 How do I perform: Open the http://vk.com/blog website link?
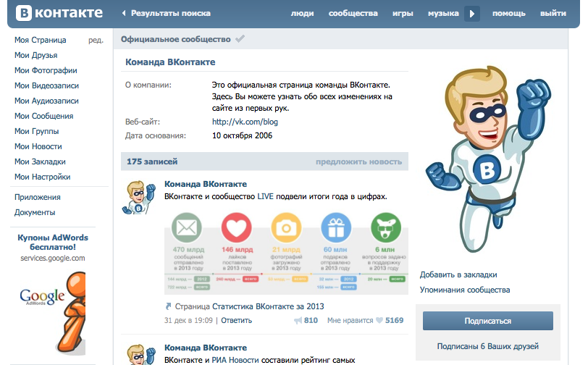tap(245, 122)
